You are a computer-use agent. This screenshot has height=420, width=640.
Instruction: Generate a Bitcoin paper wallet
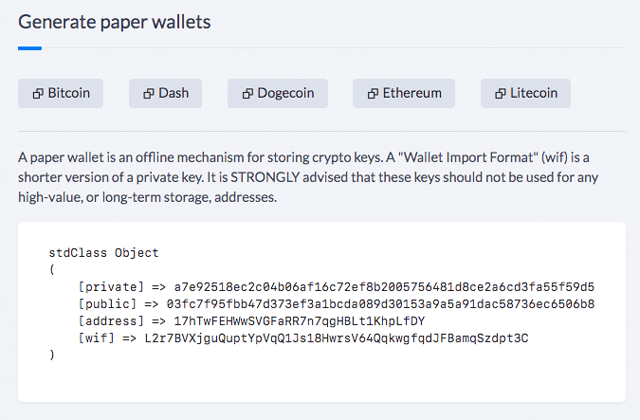click(x=60, y=93)
